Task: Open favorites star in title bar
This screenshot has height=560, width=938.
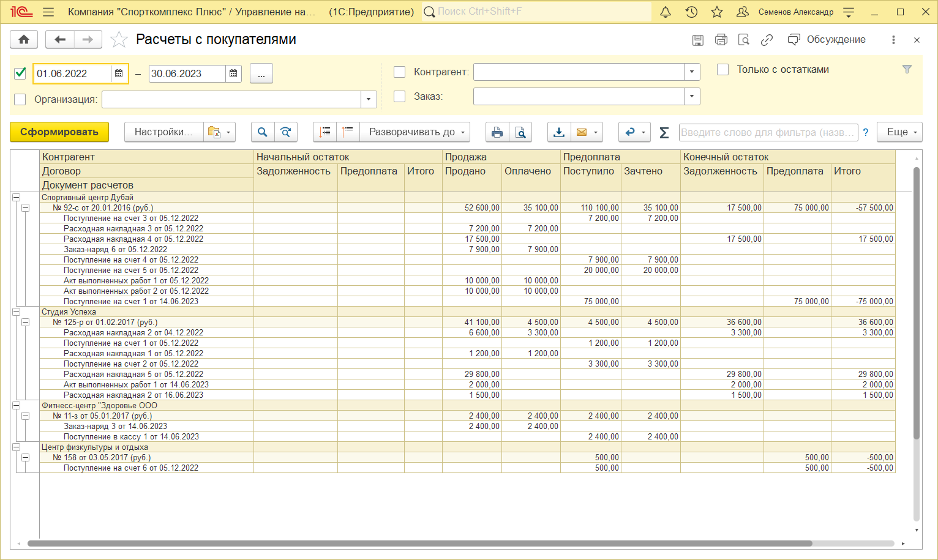Action: [x=717, y=12]
